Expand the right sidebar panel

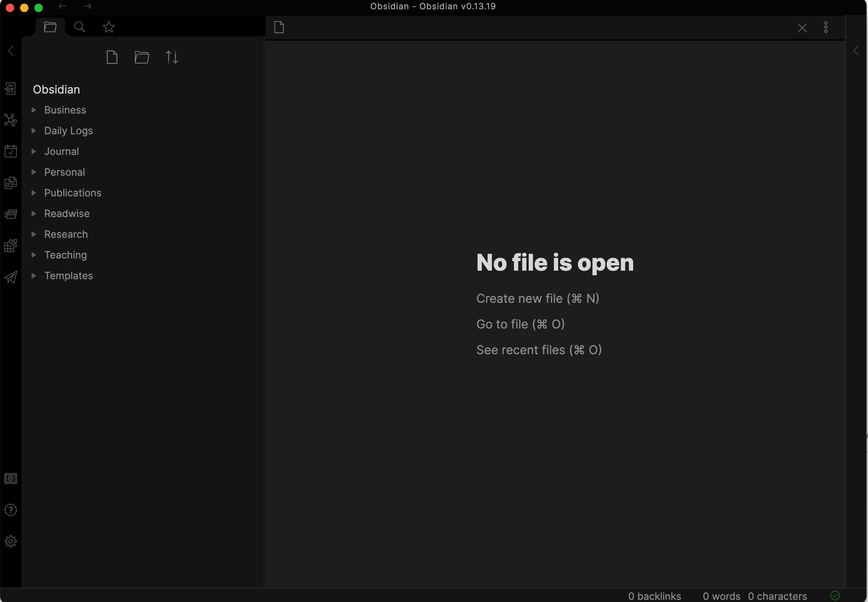[856, 51]
